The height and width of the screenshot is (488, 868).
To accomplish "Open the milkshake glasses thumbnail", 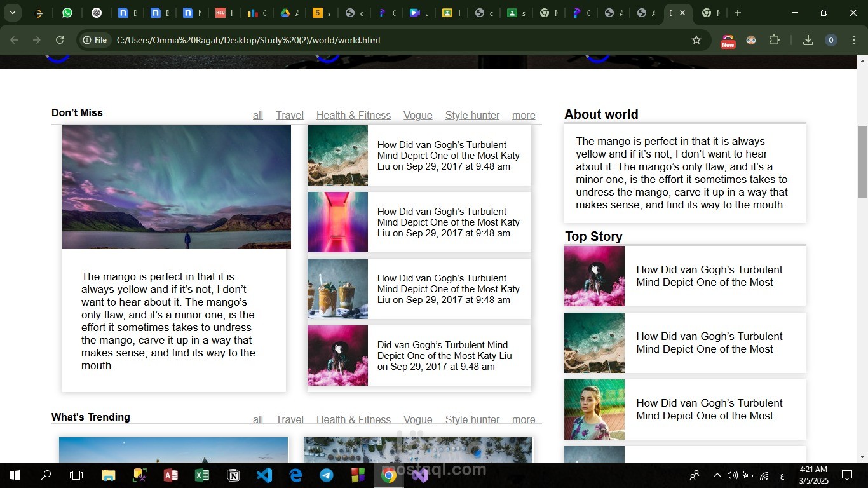I will pyautogui.click(x=337, y=288).
